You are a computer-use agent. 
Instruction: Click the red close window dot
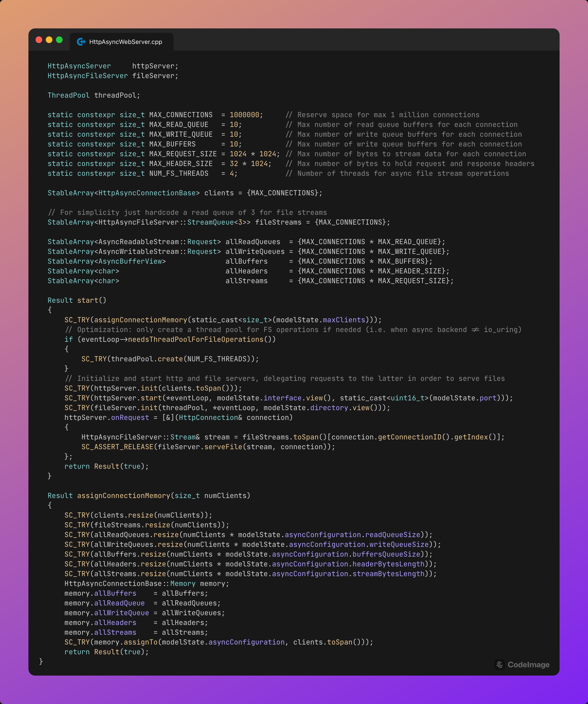pos(39,40)
